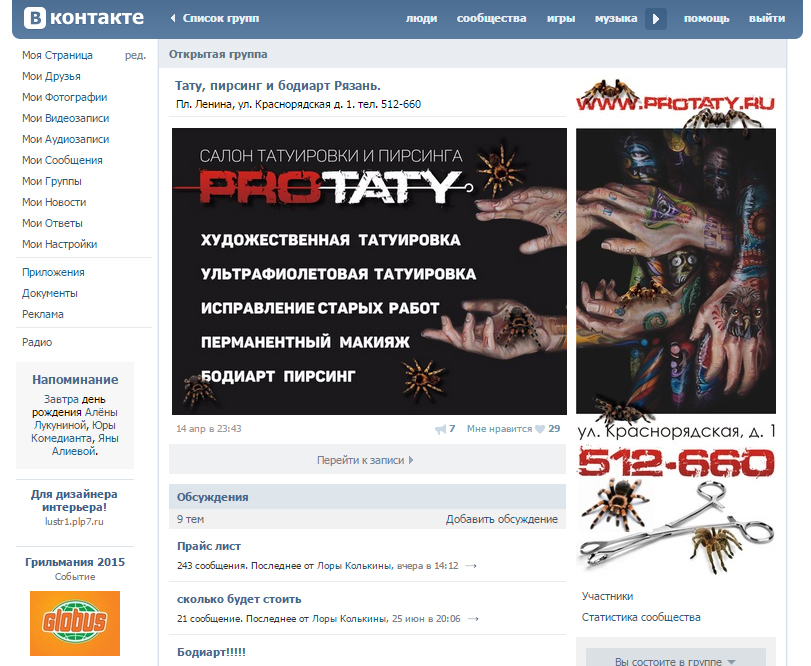
Task: Open люди in the top menu
Action: [x=421, y=18]
